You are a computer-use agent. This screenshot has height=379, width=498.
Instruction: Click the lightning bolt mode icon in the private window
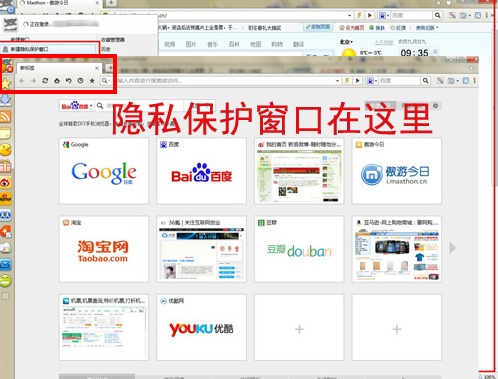coord(347,80)
